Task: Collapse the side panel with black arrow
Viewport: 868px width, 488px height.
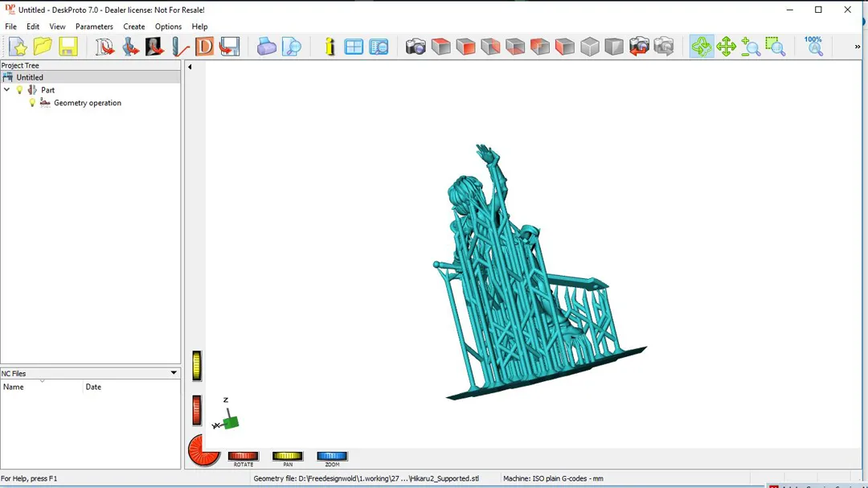Action: [190, 67]
